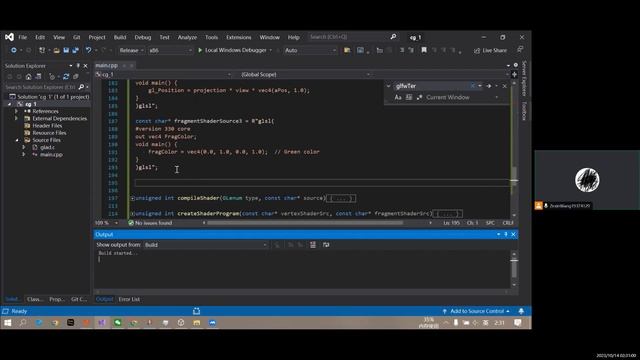
Task: Open the File menu
Action: (22, 37)
